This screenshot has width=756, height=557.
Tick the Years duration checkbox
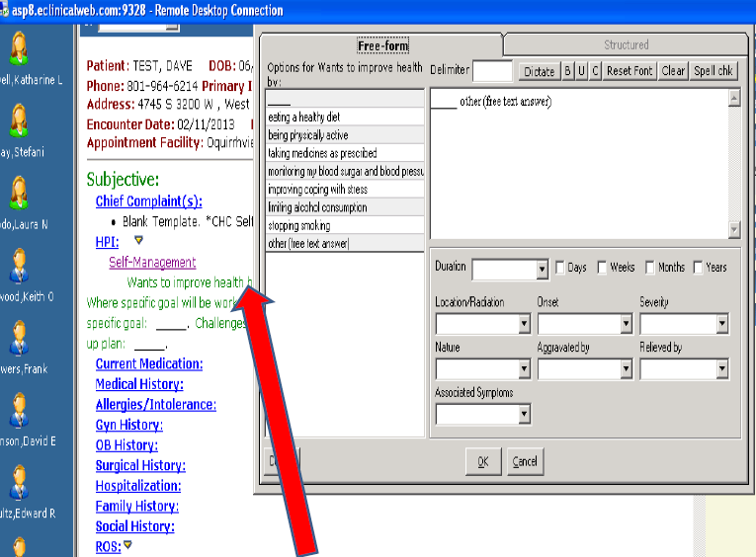pos(698,267)
